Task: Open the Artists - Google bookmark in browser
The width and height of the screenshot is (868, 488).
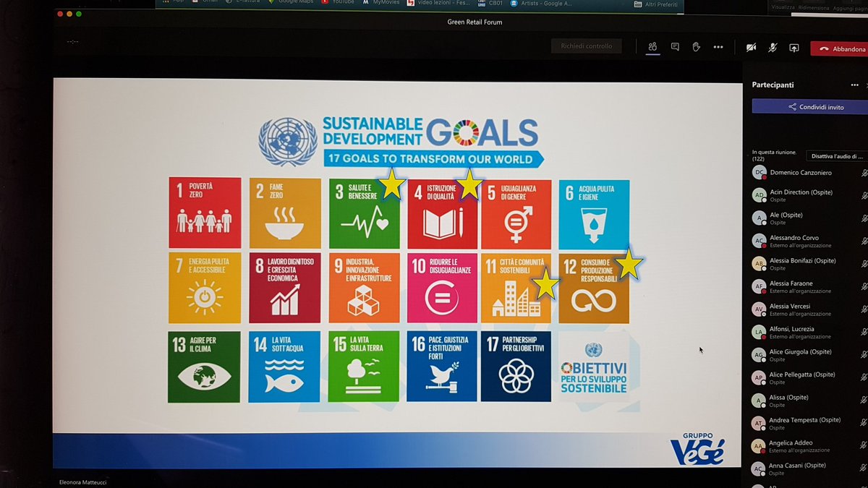Action: [540, 4]
